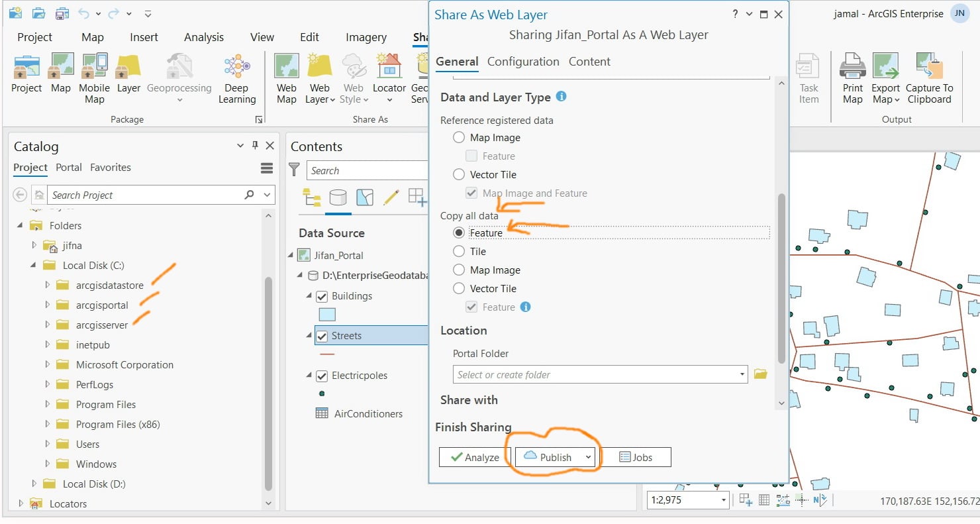The width and height of the screenshot is (980, 524).
Task: Click the help question mark in Share As Web Layer
Action: (x=736, y=14)
